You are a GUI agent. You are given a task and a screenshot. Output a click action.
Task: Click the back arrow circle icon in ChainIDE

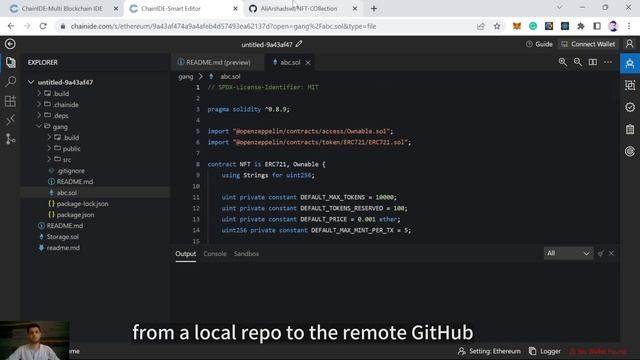(10, 44)
